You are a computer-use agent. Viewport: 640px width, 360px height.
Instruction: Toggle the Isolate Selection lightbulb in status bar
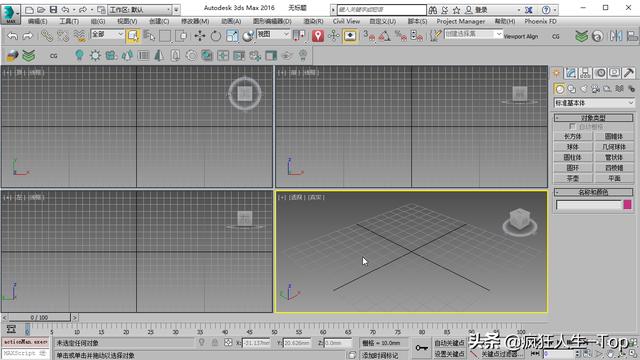(202, 343)
